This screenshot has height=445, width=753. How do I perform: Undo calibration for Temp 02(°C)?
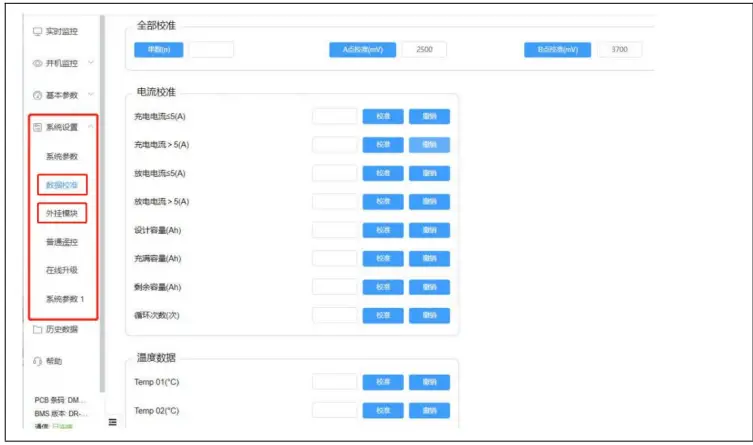pyautogui.click(x=429, y=410)
